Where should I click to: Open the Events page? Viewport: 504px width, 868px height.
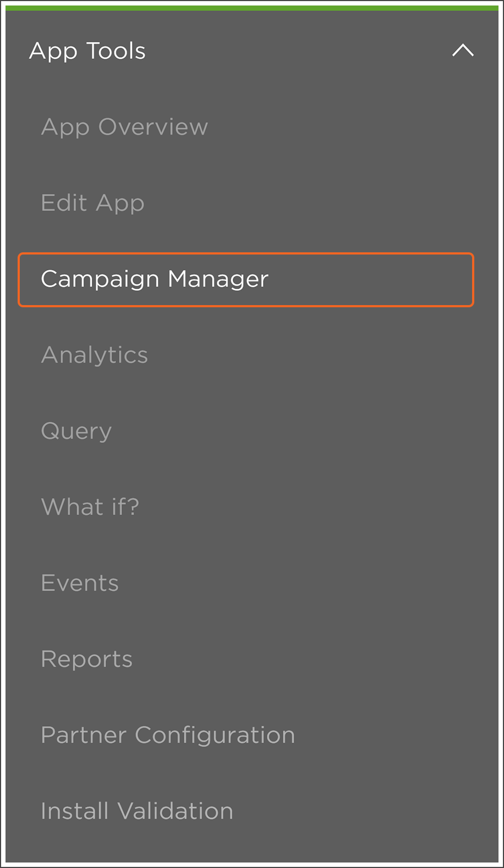[80, 583]
